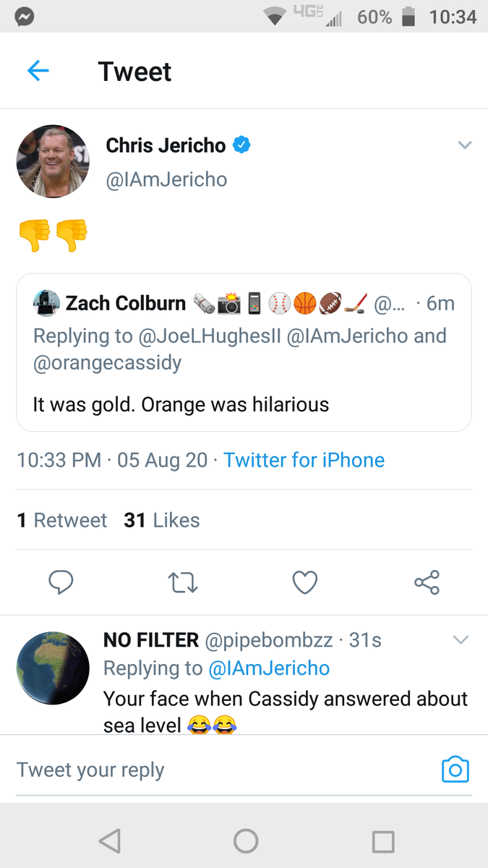The height and width of the screenshot is (868, 488).
Task: Open Twitter for iPhone source link
Action: tap(304, 460)
